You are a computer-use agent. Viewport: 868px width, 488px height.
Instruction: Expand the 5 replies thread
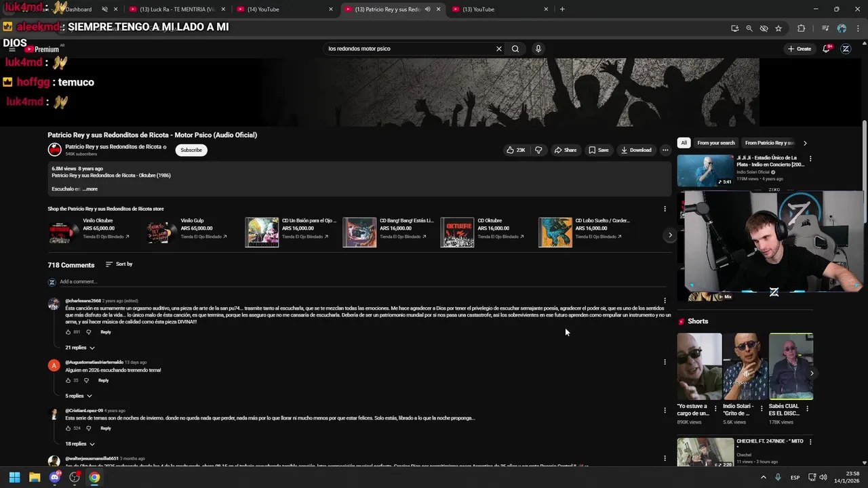coord(79,396)
